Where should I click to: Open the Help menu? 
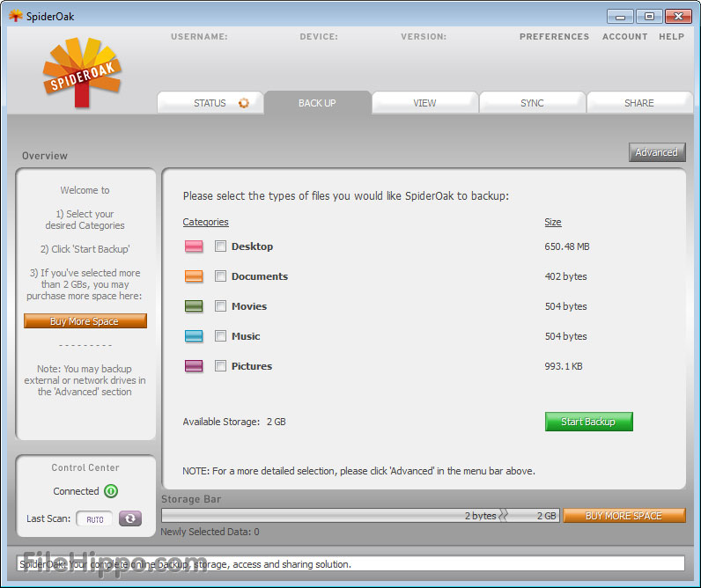(x=671, y=37)
